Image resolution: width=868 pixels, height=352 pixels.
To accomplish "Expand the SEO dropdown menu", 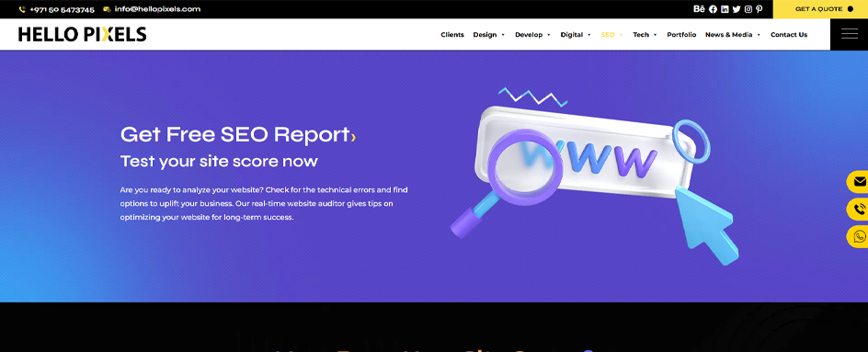I will click(x=611, y=34).
